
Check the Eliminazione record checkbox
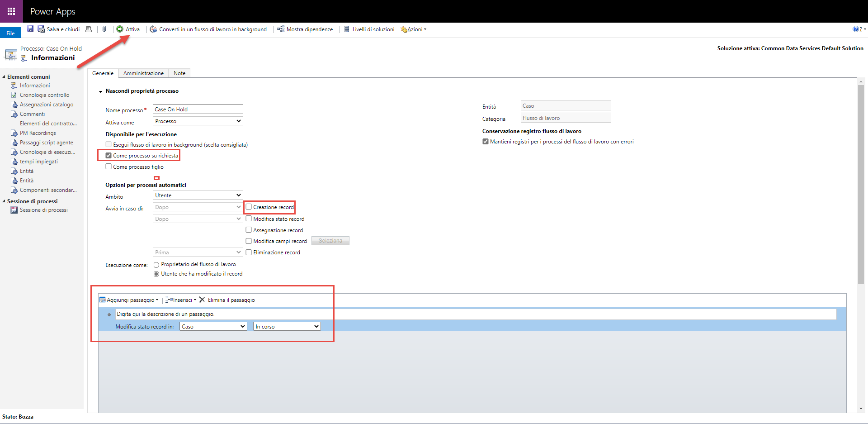click(249, 252)
